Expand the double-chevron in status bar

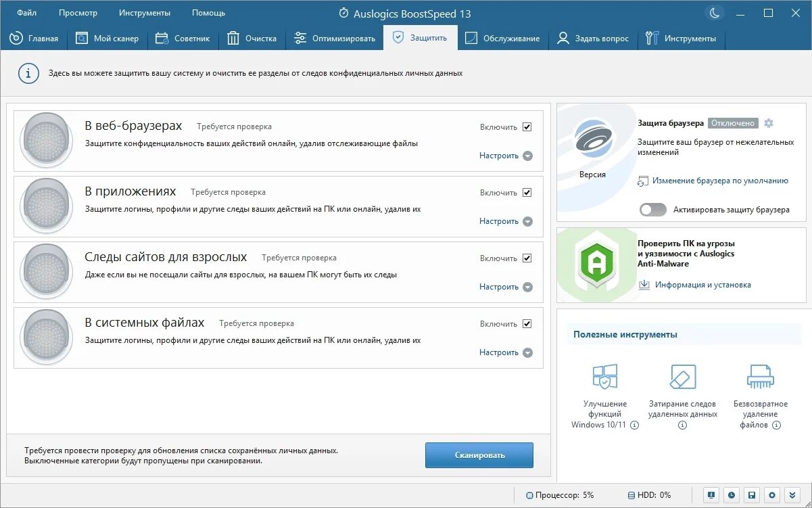click(x=792, y=495)
